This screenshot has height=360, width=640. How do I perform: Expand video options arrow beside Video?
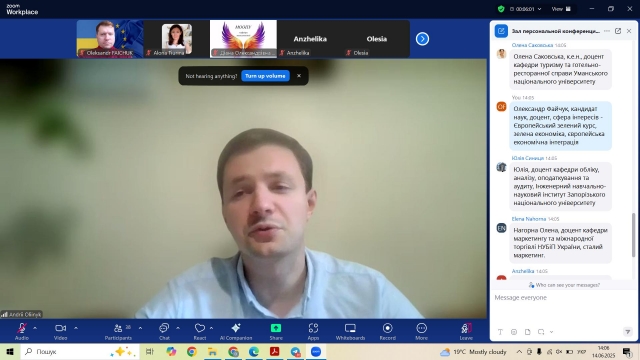point(76,328)
